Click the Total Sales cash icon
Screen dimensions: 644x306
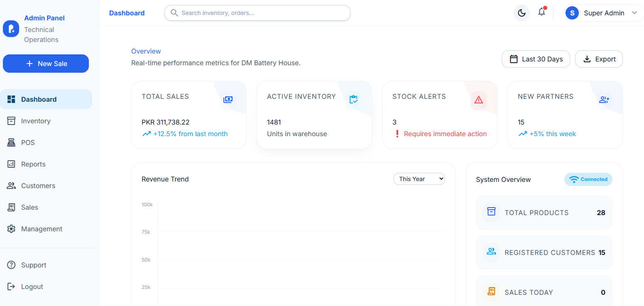[228, 100]
